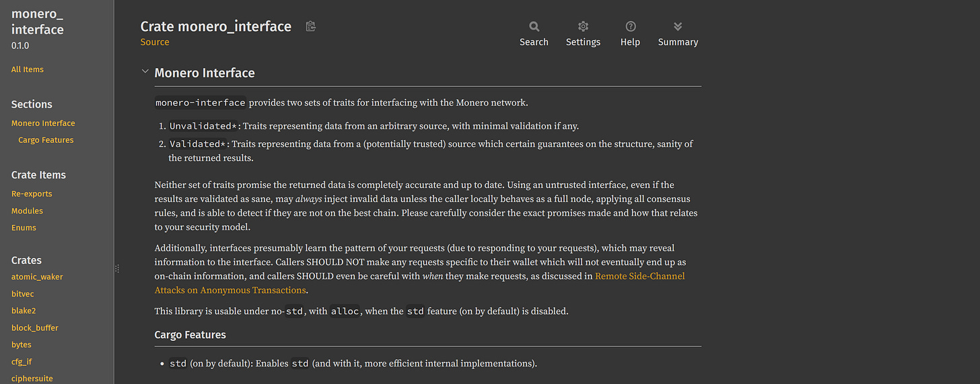Open Remote Side-Channel Attacks paper link
The image size is (980, 384).
(639, 276)
